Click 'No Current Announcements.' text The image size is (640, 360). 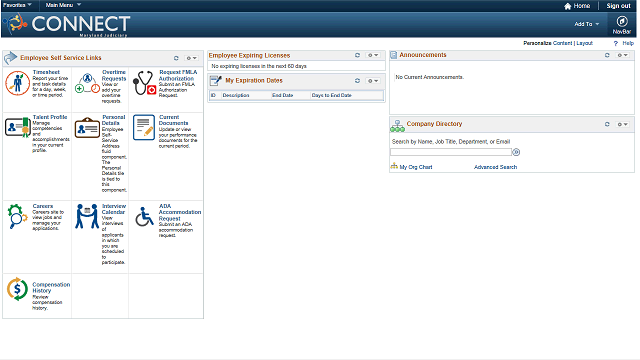[x=429, y=77]
